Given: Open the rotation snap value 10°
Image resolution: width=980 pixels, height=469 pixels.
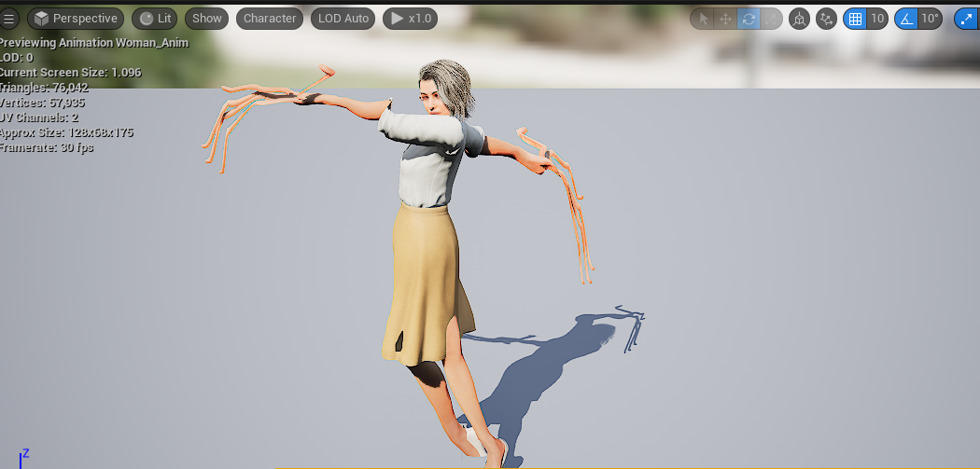Looking at the screenshot, I should [930, 19].
